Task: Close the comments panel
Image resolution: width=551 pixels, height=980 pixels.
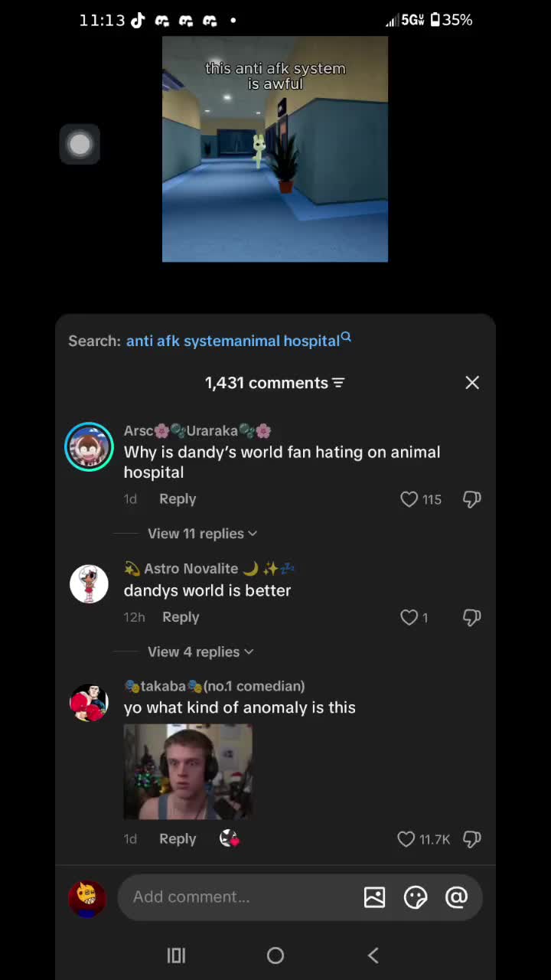Action: coord(472,383)
